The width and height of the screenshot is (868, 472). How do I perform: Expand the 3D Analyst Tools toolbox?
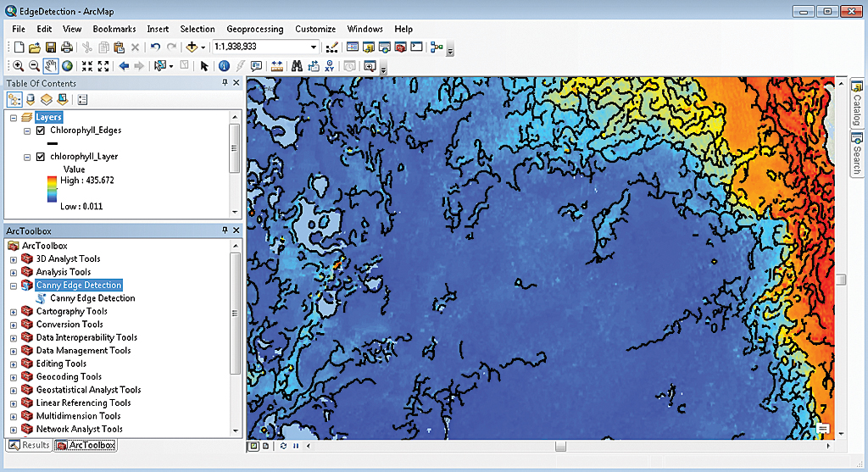(x=14, y=259)
